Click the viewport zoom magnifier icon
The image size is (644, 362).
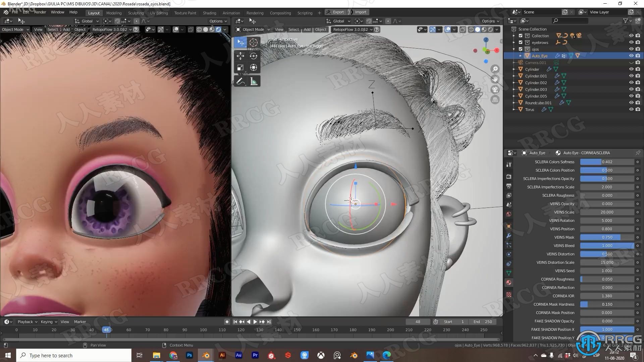pos(495,69)
